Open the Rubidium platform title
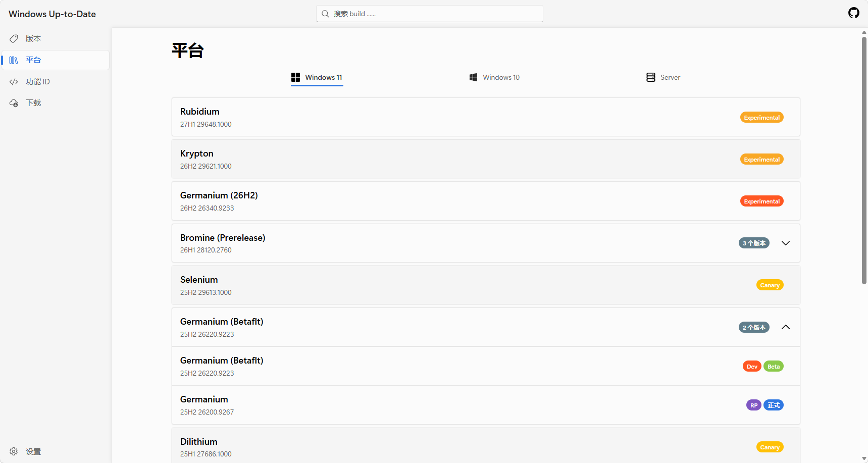Viewport: 868px width, 463px height. (x=200, y=112)
